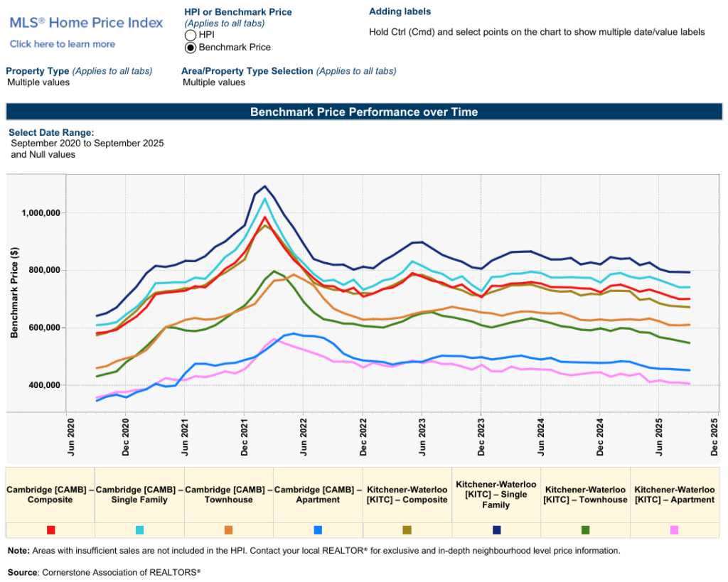This screenshot has height=582, width=728.
Task: Click the cyan Cambridge Single Family swatch
Action: pyautogui.click(x=139, y=530)
